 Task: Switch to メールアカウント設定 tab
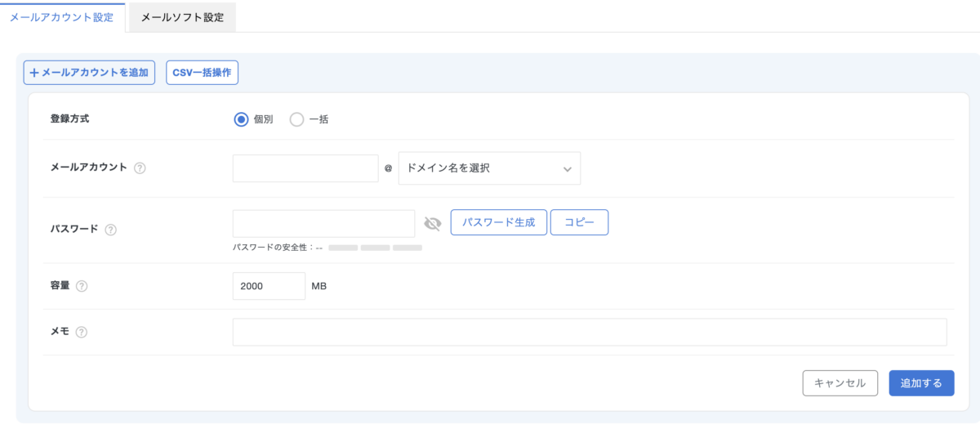[x=62, y=17]
